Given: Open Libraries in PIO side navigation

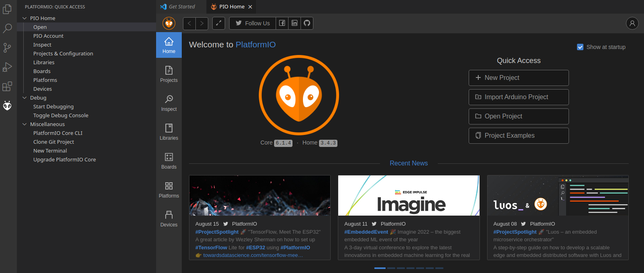Looking at the screenshot, I should point(169,132).
